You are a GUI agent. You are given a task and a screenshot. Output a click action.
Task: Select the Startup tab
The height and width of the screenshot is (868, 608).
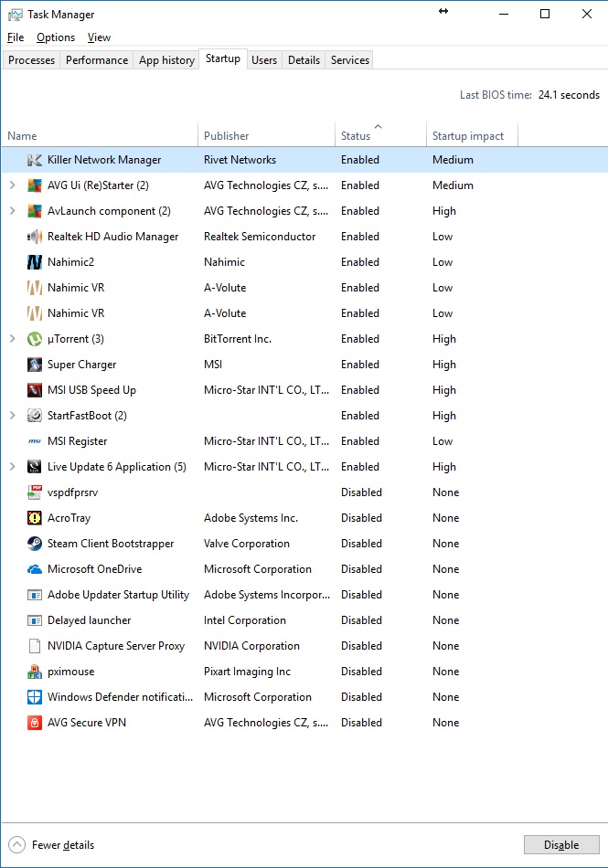pyautogui.click(x=223, y=58)
